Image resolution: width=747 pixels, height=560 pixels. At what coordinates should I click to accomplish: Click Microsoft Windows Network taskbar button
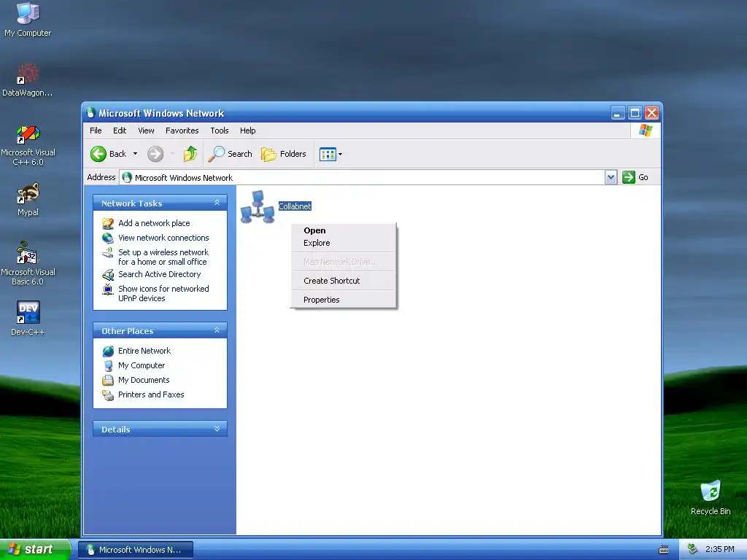136,550
